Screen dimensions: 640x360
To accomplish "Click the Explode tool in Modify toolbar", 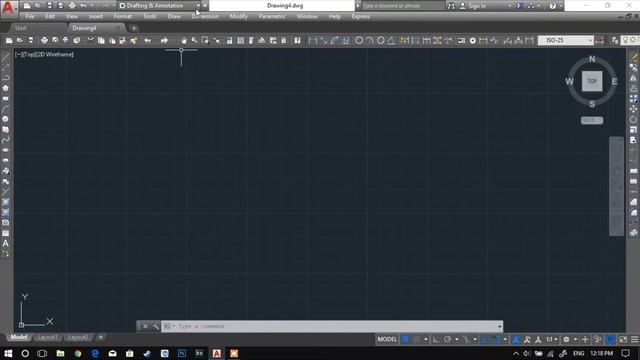I will point(633,233).
